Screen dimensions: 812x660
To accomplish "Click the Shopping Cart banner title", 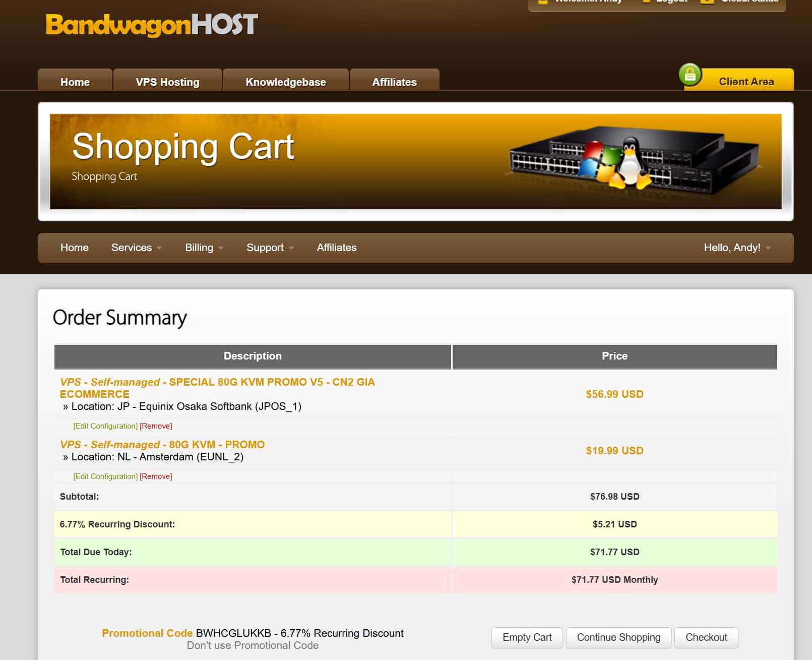I will [x=183, y=147].
